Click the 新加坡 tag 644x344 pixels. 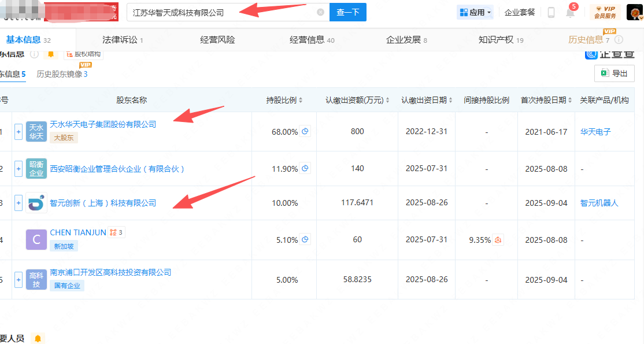pyautogui.click(x=64, y=246)
